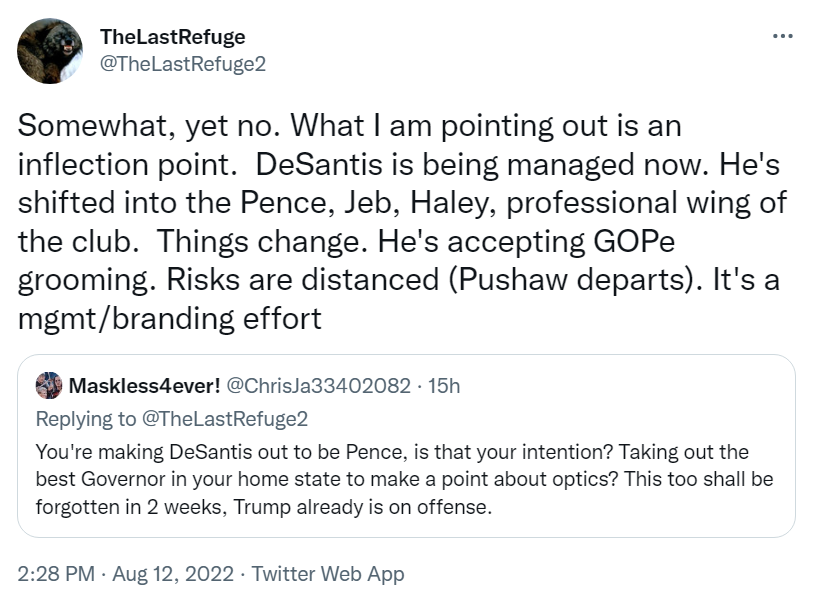Click the @ChrisJa33402082 handle
813x596 pixels.
(322, 386)
